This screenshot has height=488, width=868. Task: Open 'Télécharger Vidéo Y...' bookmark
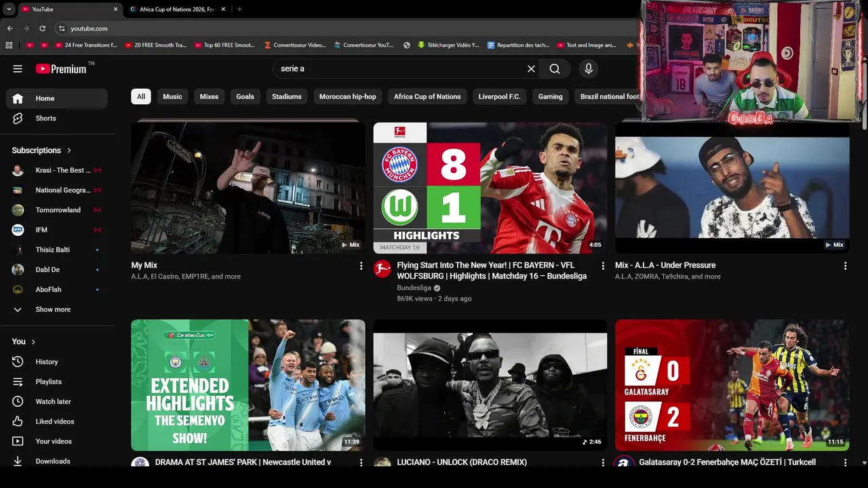coord(448,45)
